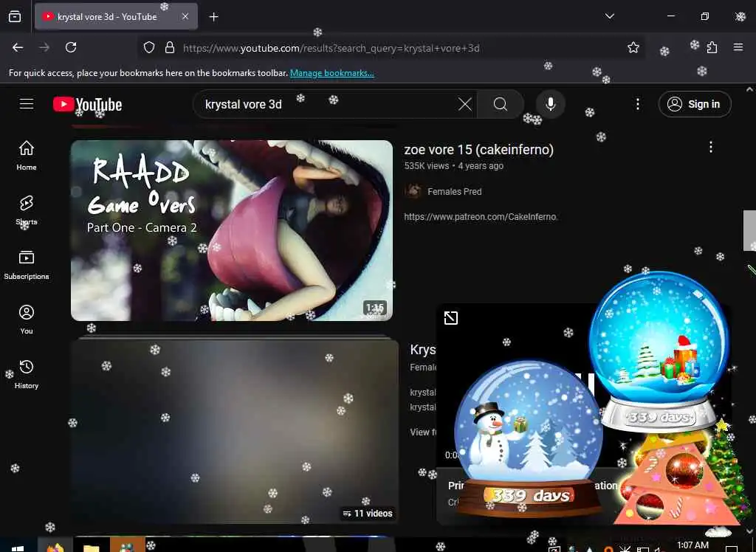List all tabs dropdown arrow
756x552 pixels.
(609, 16)
